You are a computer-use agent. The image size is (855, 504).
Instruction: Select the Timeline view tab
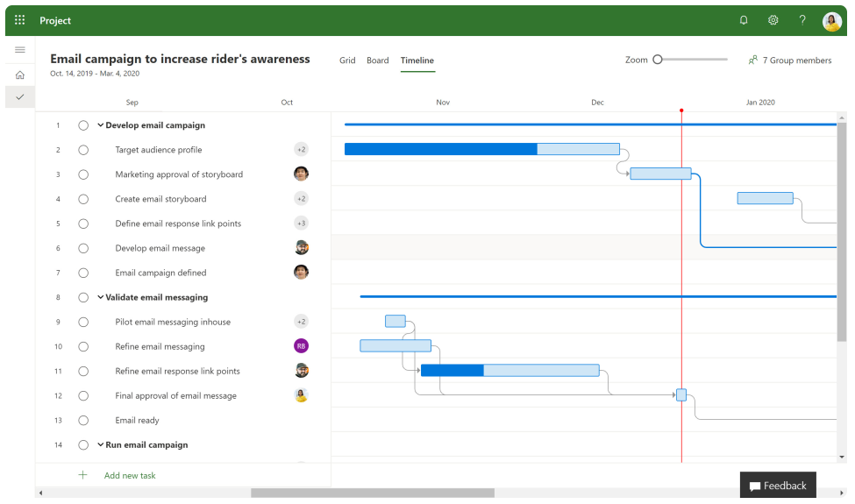417,60
